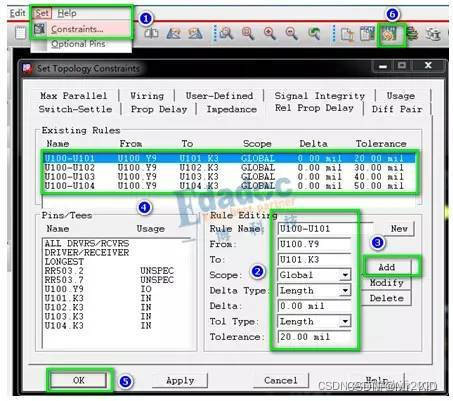The width and height of the screenshot is (453, 401).
Task: Open the Delta Type dropdown
Action: [x=345, y=291]
